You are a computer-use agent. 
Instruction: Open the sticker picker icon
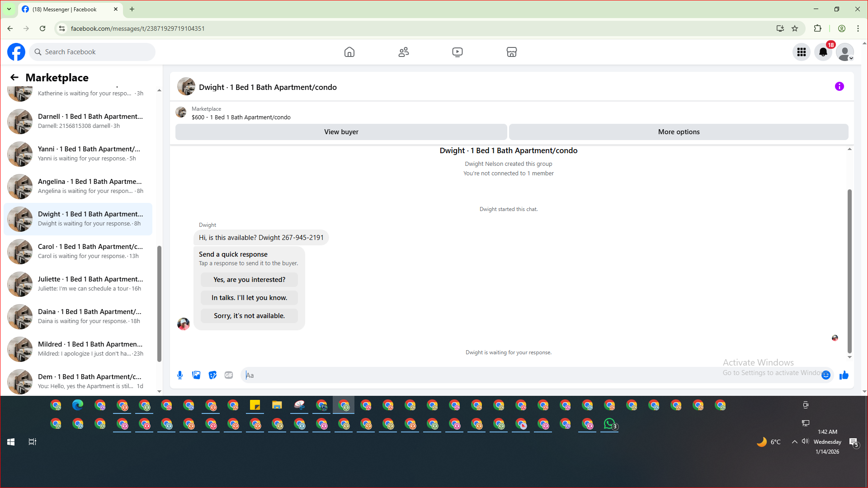212,375
